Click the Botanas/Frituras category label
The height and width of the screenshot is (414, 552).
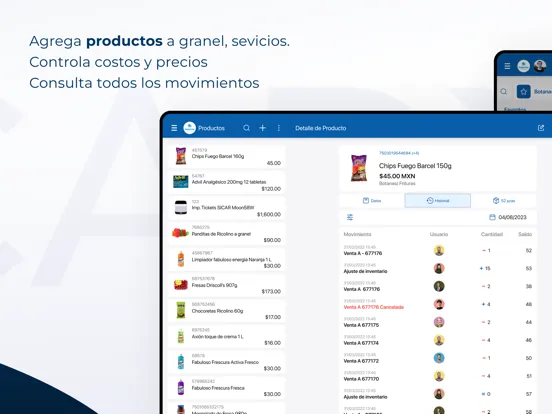(397, 183)
